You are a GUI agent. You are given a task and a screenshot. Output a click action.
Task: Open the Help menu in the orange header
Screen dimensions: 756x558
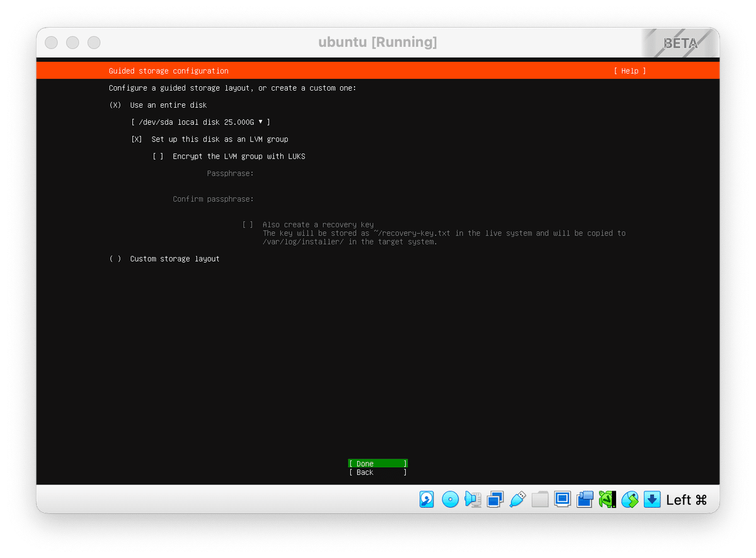[x=630, y=71]
